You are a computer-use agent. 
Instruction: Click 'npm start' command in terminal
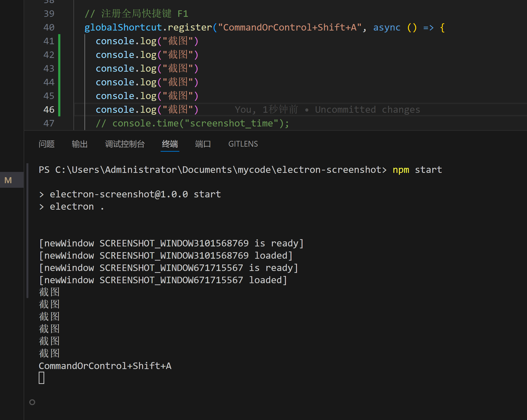tap(417, 170)
